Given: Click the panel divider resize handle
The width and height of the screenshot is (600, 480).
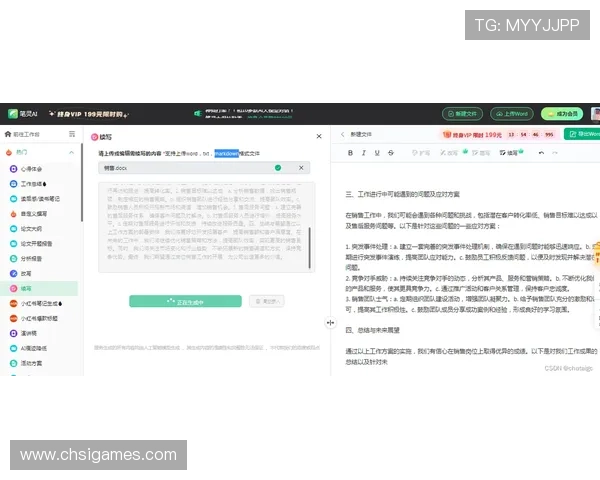Looking at the screenshot, I should 330,323.
